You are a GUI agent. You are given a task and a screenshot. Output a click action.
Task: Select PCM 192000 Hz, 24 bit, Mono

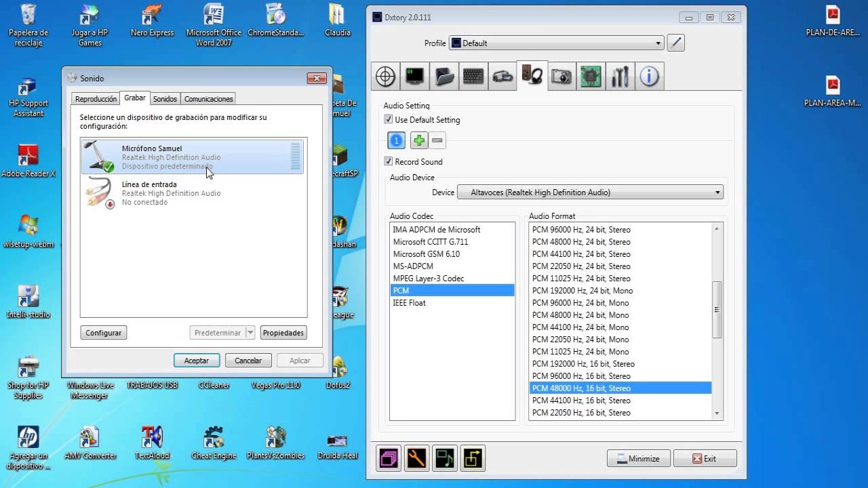620,291
